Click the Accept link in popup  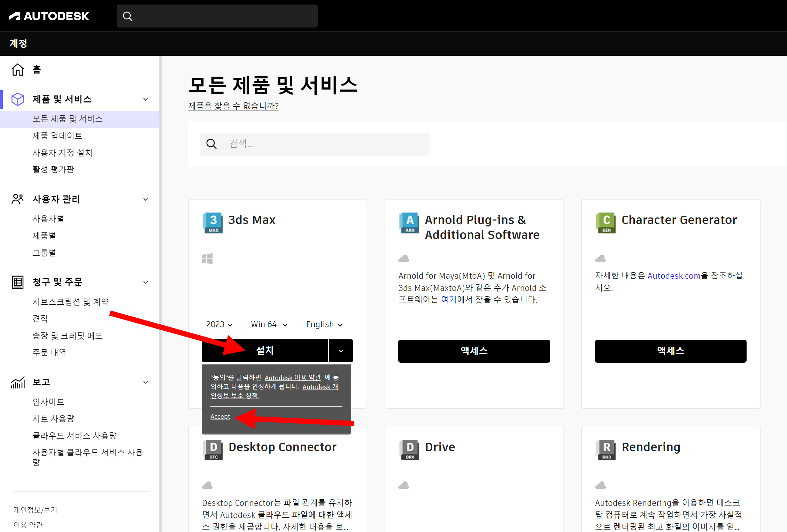(x=220, y=417)
